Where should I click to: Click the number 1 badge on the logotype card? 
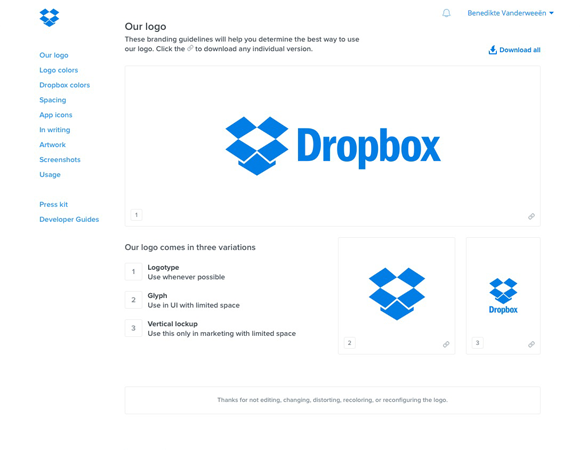[136, 215]
